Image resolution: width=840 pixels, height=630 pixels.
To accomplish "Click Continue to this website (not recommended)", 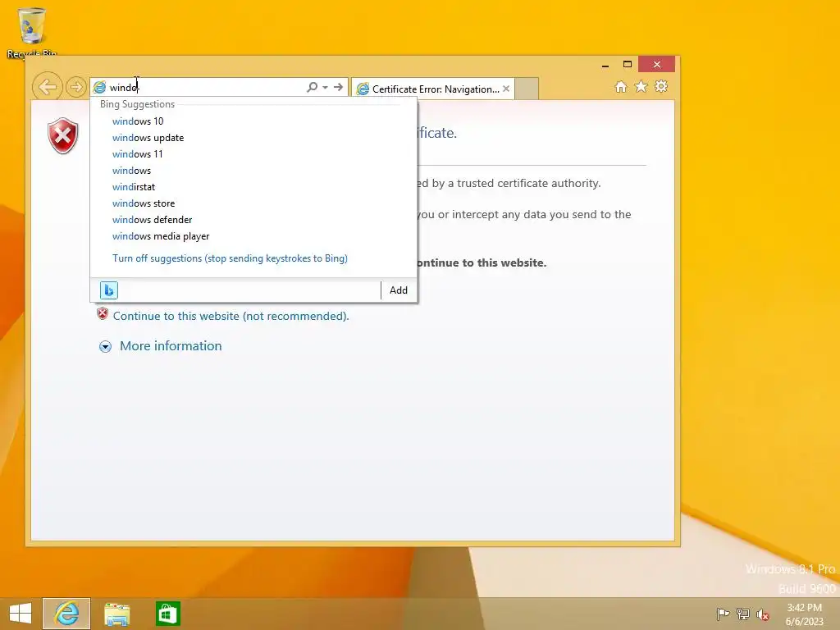I will 231,316.
